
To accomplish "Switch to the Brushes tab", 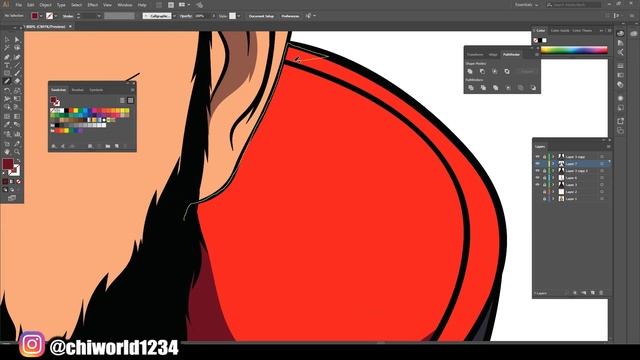I will pos(78,90).
